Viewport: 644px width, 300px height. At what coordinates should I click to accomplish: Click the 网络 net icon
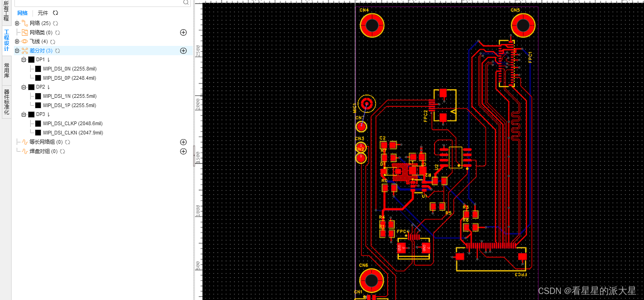(x=25, y=23)
